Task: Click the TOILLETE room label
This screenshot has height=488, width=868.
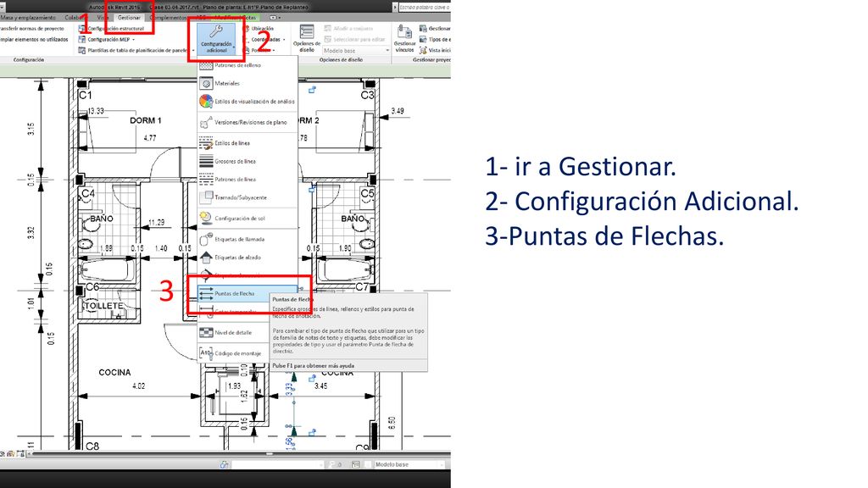Action: [103, 306]
